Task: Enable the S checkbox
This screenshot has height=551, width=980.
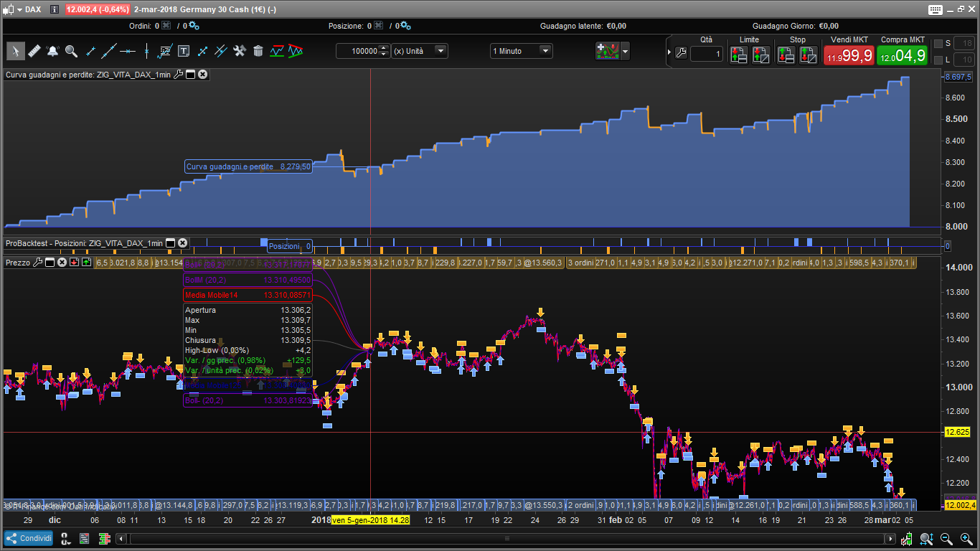Action: [x=938, y=44]
